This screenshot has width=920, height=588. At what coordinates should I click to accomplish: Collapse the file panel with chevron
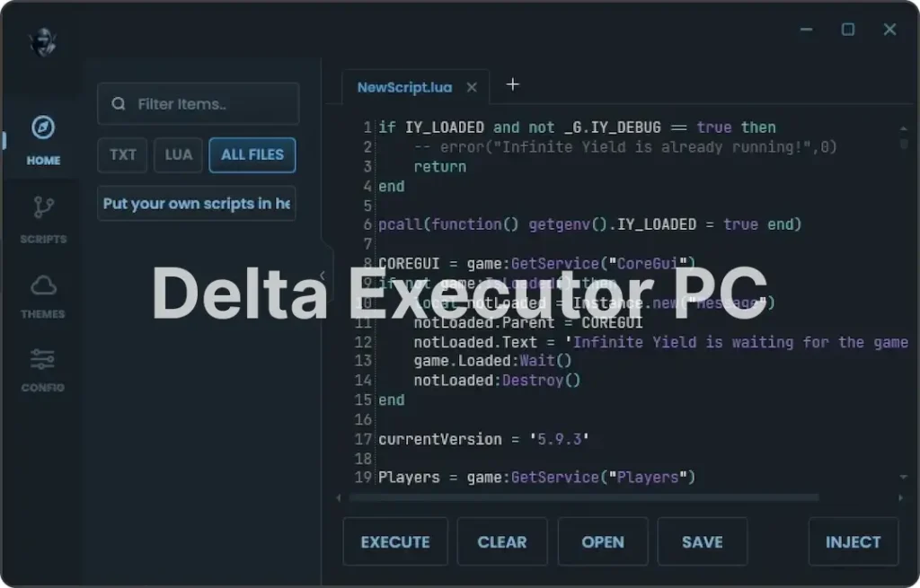[x=323, y=276]
